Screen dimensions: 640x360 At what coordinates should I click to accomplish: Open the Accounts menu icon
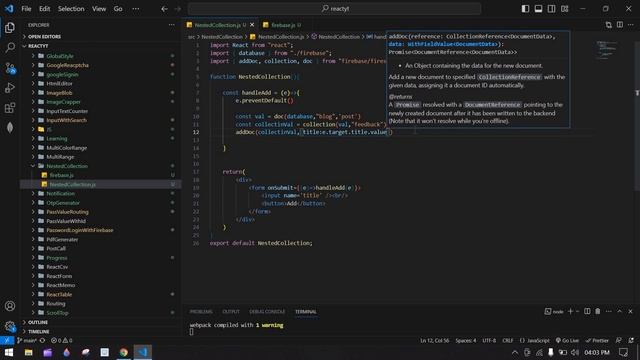pyautogui.click(x=10, y=306)
